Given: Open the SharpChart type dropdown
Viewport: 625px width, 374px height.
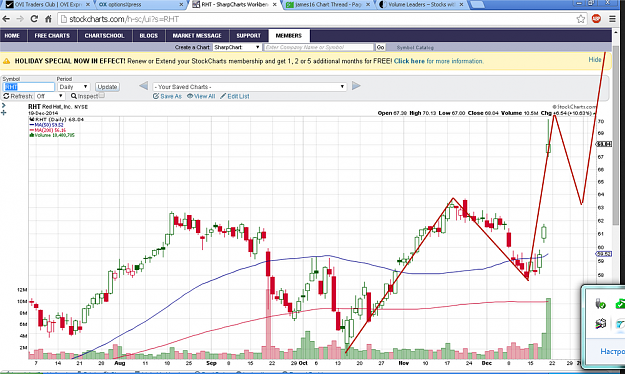Looking at the screenshot, I should pos(237,47).
